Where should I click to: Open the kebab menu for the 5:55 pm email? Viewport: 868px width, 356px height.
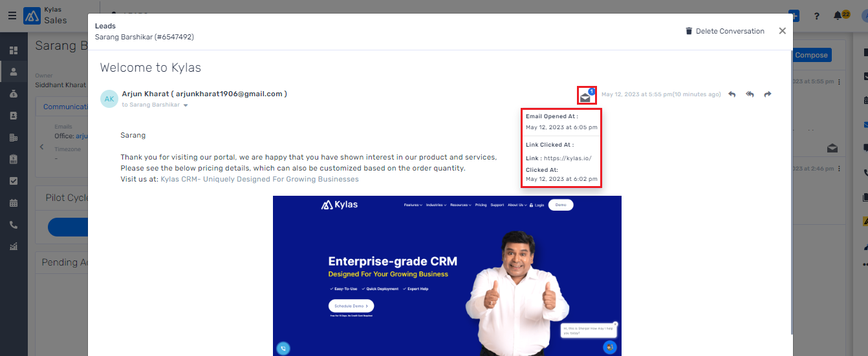pos(839,82)
